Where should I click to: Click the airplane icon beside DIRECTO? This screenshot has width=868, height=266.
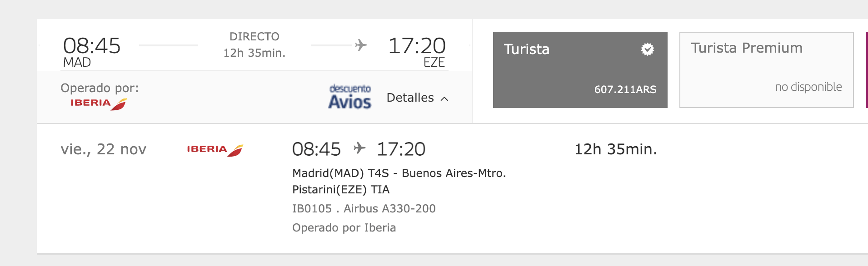[361, 45]
